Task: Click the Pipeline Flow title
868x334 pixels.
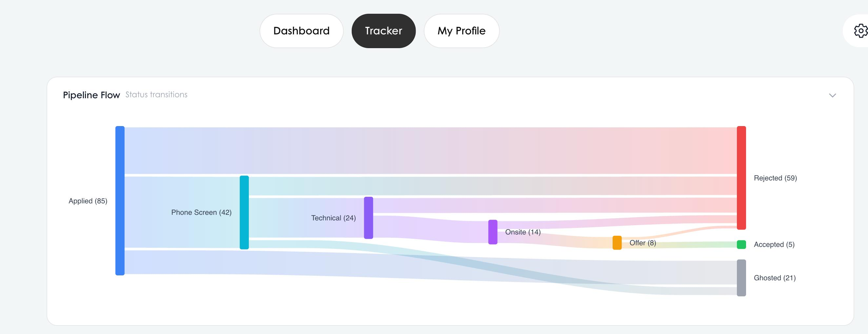Action: pyautogui.click(x=91, y=95)
